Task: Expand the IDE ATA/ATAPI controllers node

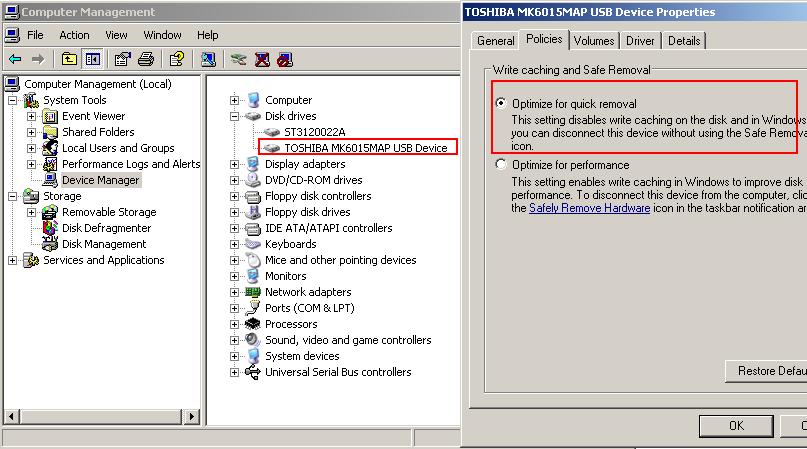Action: point(235,228)
